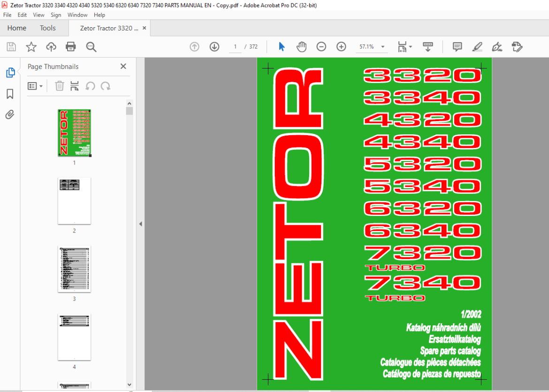Select page 2 thumbnail

pos(74,201)
